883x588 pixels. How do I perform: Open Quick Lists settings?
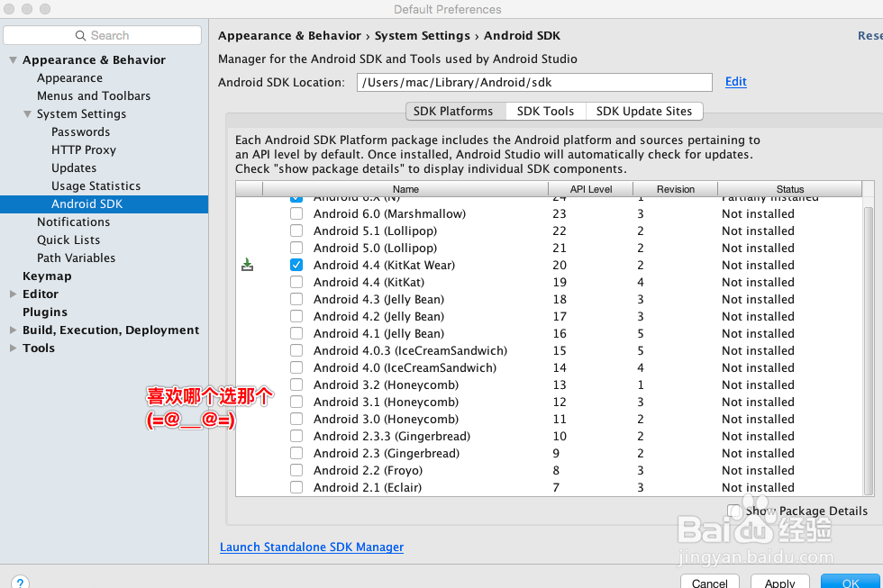point(68,240)
